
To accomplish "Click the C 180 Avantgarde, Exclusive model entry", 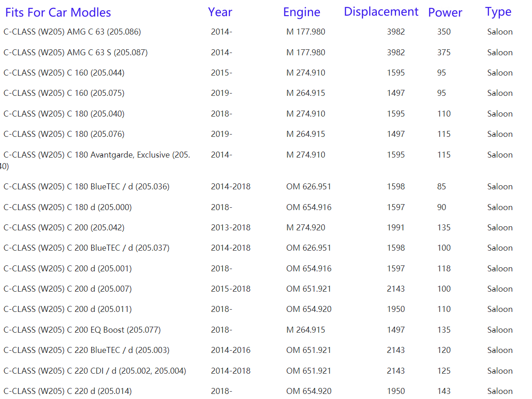I will pyautogui.click(x=97, y=155).
